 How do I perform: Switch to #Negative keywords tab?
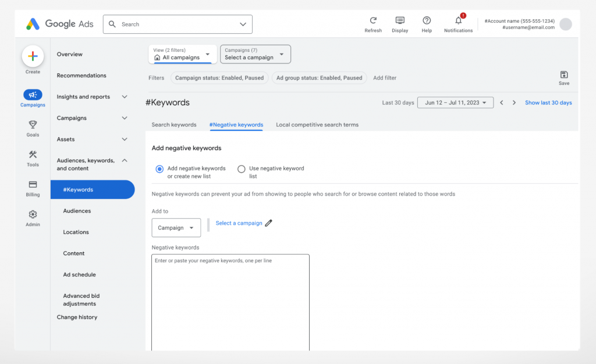(236, 124)
